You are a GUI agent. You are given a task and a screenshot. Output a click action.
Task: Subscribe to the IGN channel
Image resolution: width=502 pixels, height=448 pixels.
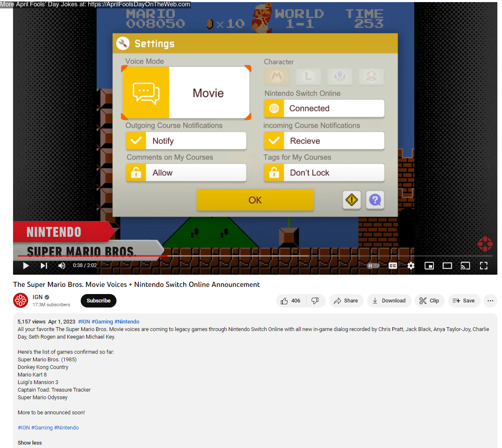pos(98,301)
